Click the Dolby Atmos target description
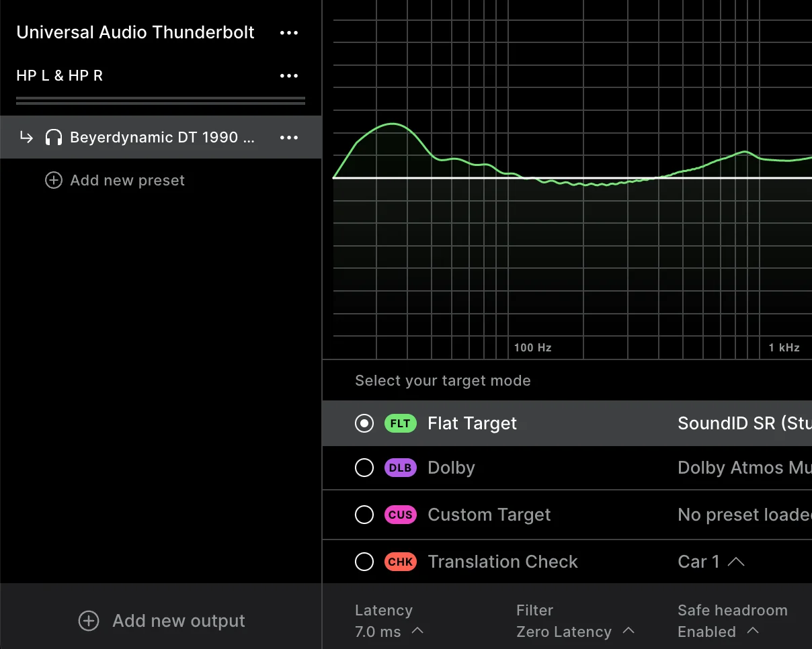The image size is (812, 649). tap(745, 468)
